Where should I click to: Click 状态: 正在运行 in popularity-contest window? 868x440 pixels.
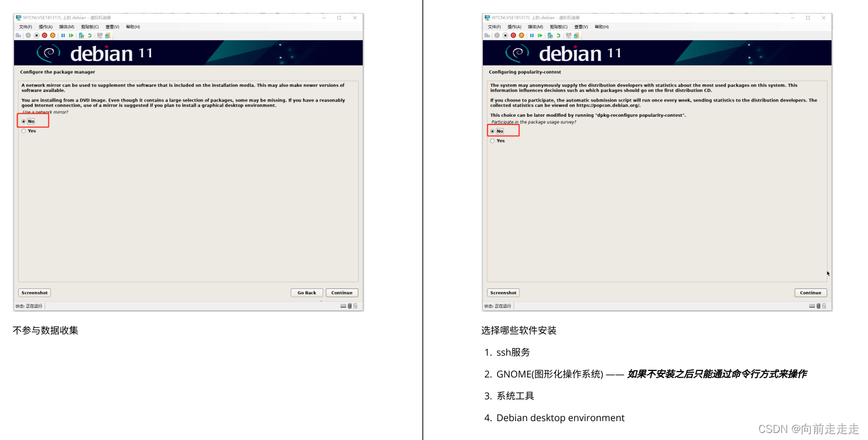coord(498,306)
